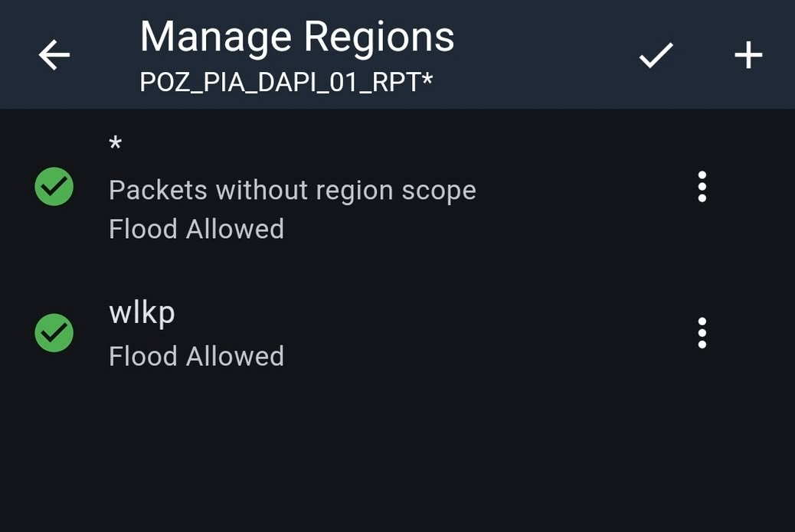
Task: Open the three-dot menu for the * region
Action: [702, 187]
